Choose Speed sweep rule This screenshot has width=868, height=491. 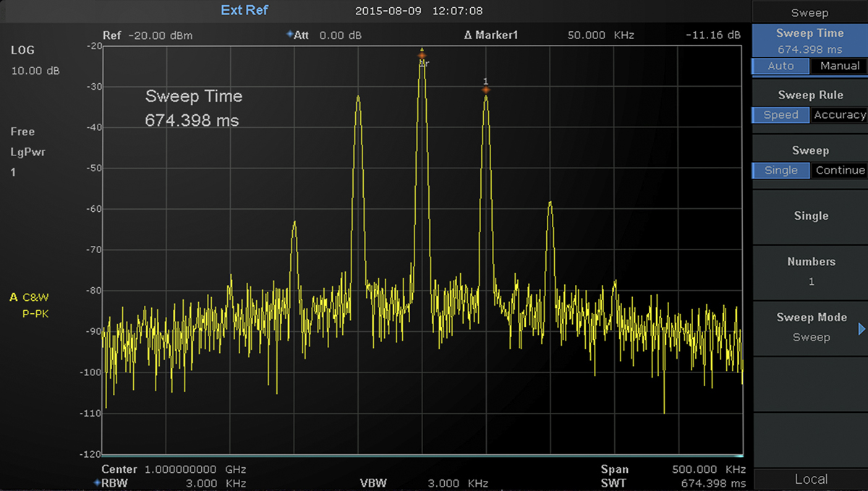tap(780, 115)
